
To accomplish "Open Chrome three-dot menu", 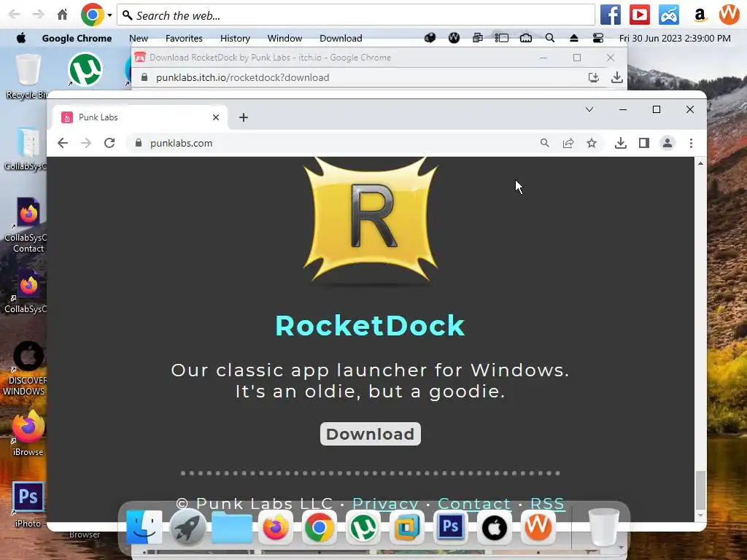I will click(x=691, y=143).
